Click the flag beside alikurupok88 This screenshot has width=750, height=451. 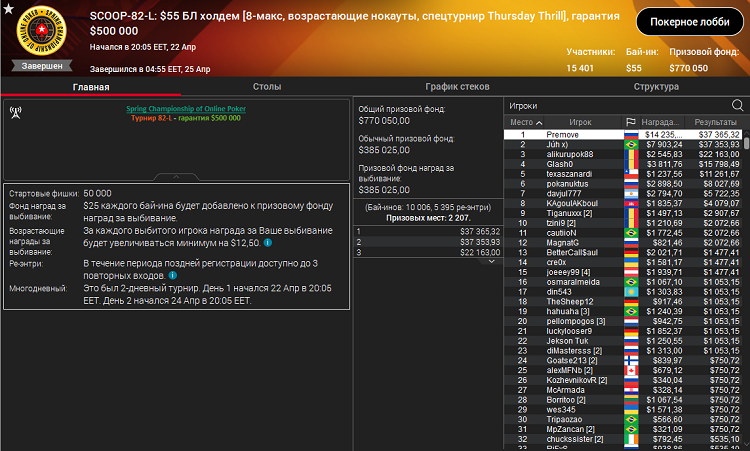[x=631, y=154]
